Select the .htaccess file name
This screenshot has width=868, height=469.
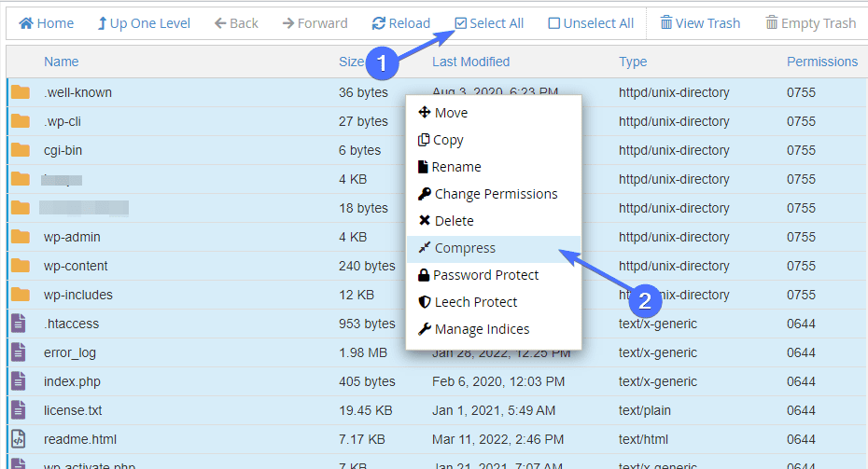[72, 324]
